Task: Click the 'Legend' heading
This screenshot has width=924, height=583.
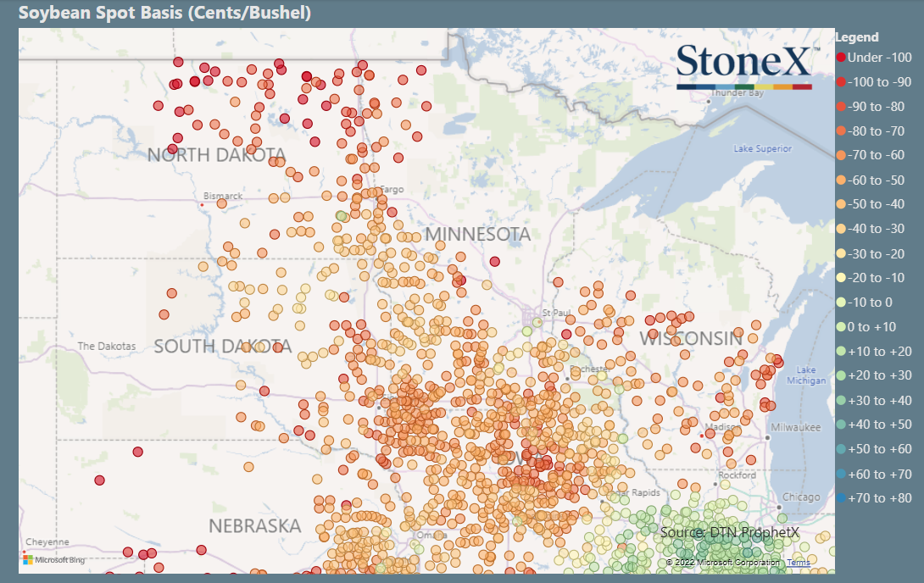Action: [857, 37]
